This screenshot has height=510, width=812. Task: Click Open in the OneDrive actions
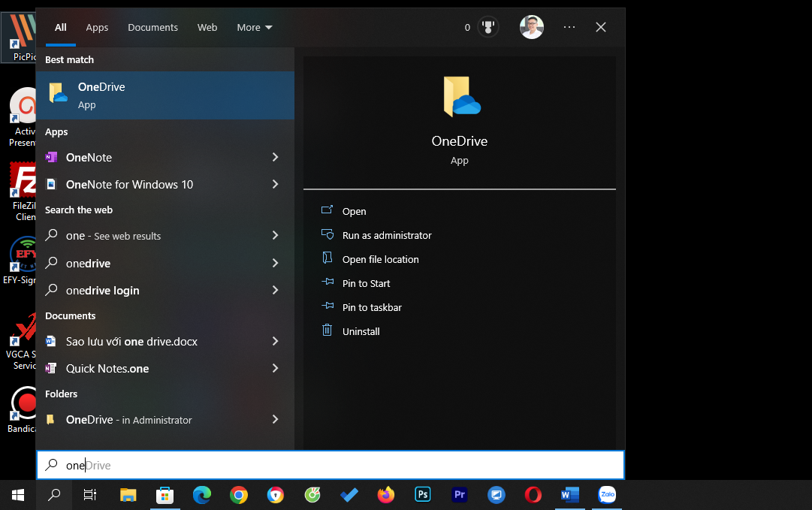click(355, 211)
